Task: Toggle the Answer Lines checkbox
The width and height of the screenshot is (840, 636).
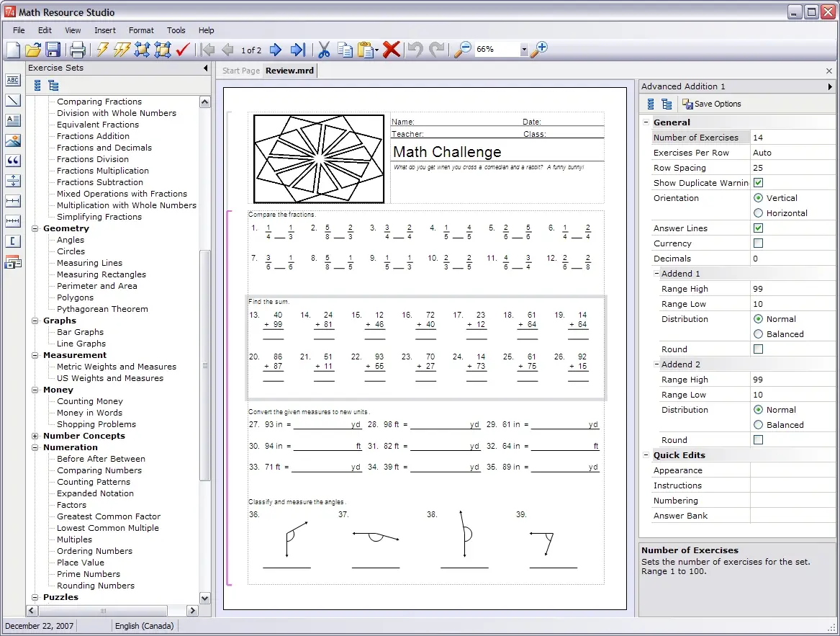Action: (x=758, y=228)
